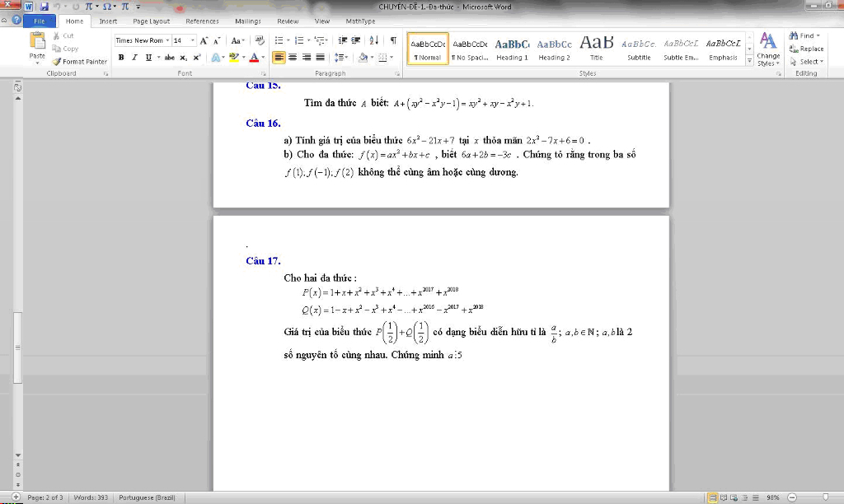Increase paragraph indent
Screen dimensions: 844x504
click(x=356, y=40)
